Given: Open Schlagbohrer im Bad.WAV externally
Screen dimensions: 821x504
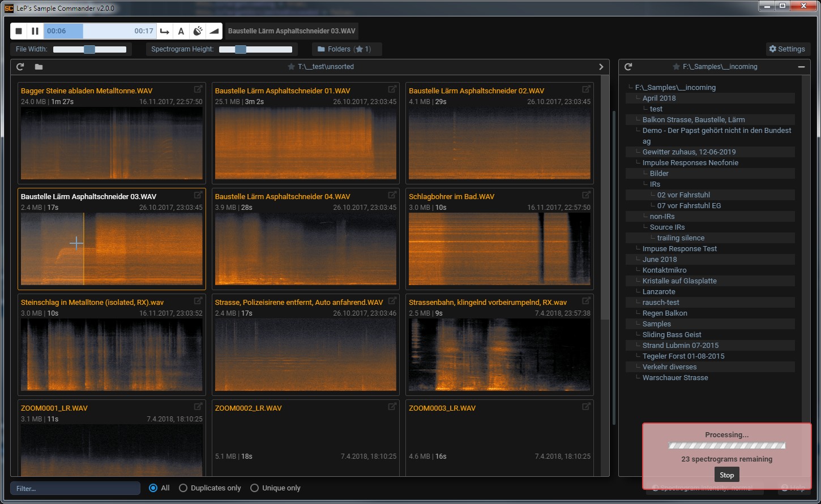Looking at the screenshot, I should [586, 195].
